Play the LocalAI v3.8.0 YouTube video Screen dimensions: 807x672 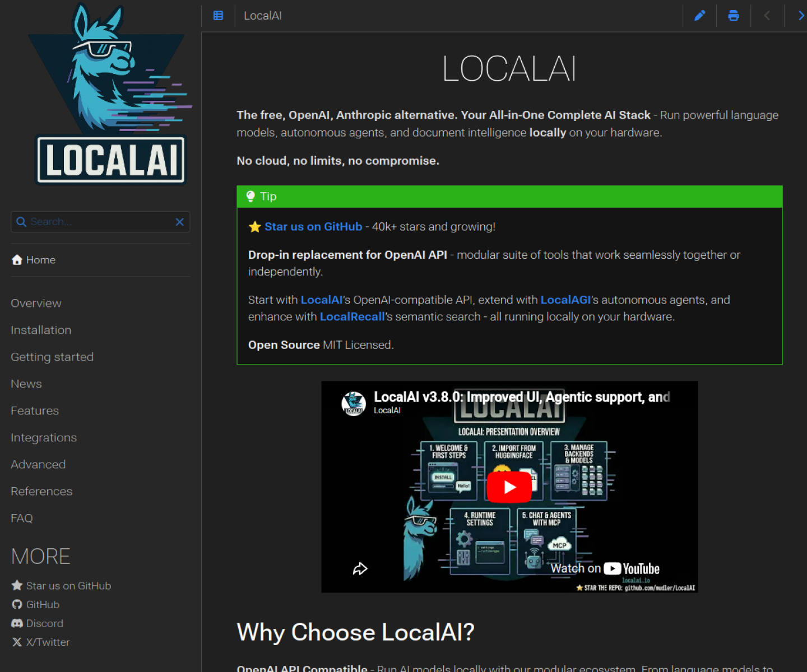(x=509, y=487)
